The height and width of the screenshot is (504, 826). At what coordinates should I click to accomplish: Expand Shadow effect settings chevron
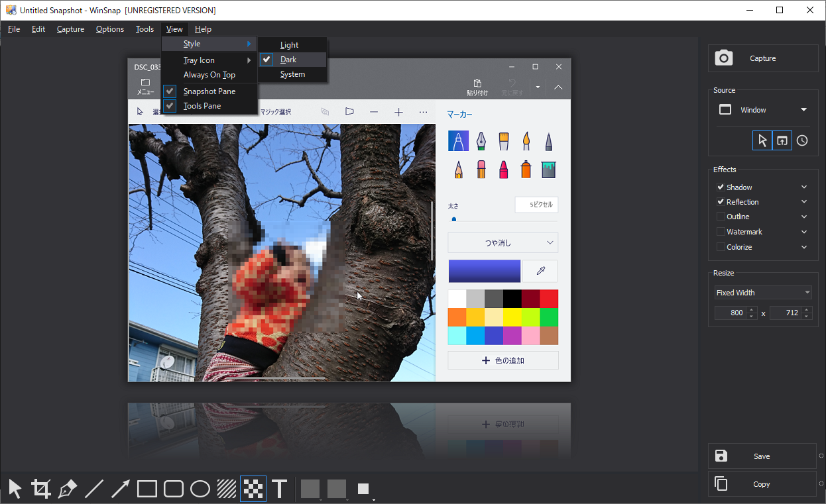804,187
